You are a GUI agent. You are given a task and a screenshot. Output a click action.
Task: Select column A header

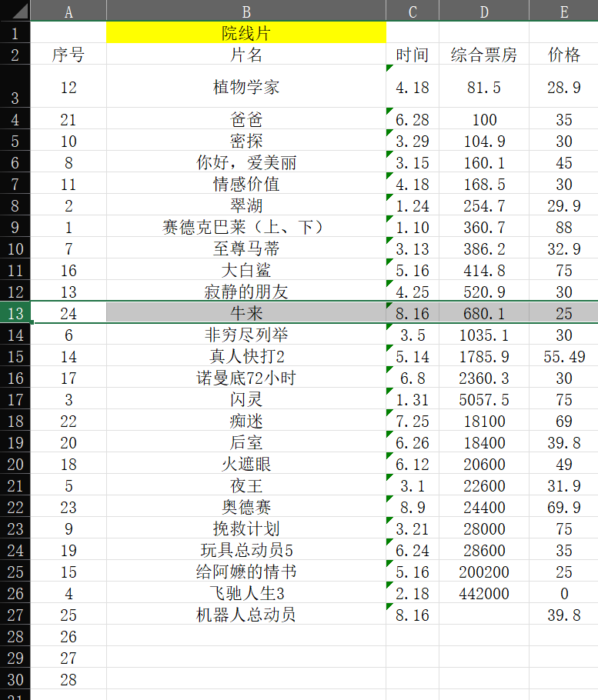pos(68,11)
